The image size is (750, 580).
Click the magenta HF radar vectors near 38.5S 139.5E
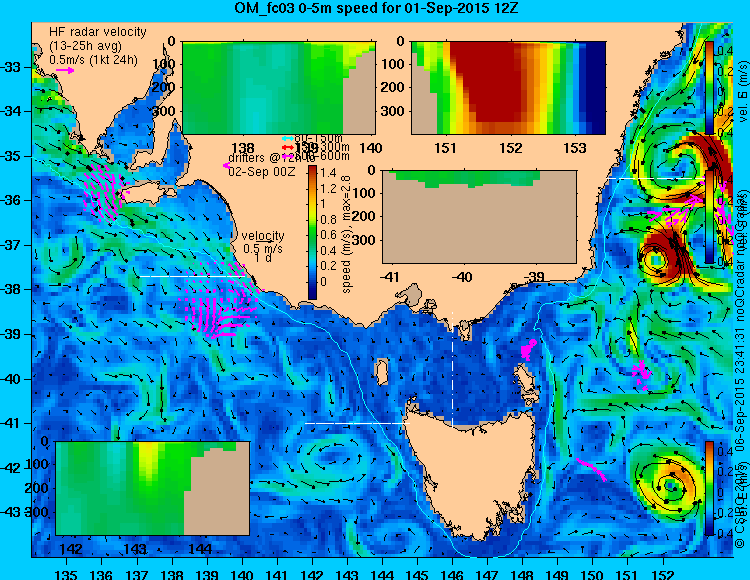coord(218,301)
